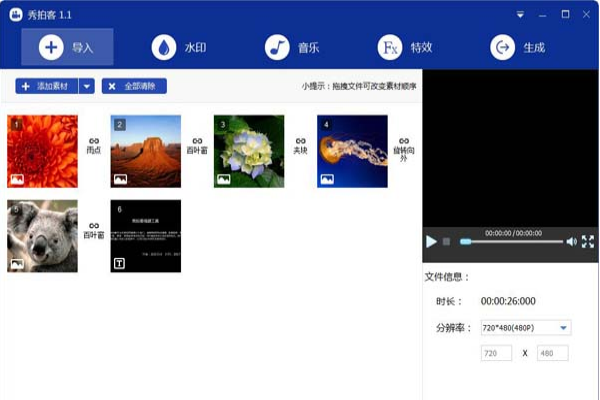This screenshot has width=600, height=400.
Task: Click the 添加素材 add material button
Action: (47, 86)
